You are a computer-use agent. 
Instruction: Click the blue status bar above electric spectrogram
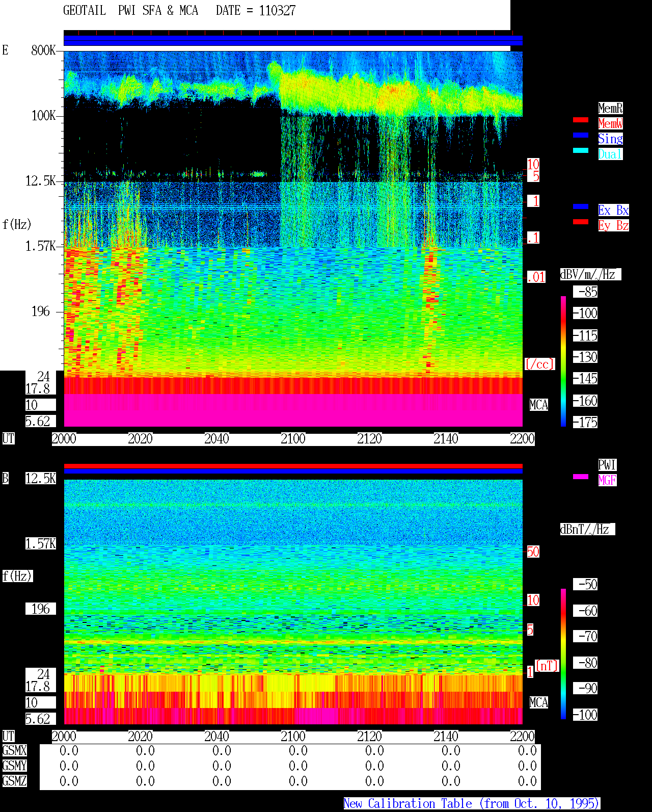coord(293,40)
